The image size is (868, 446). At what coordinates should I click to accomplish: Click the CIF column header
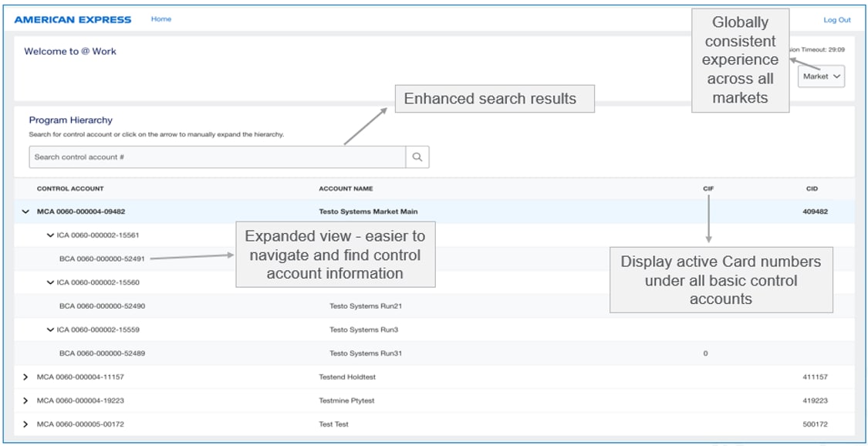(708, 189)
